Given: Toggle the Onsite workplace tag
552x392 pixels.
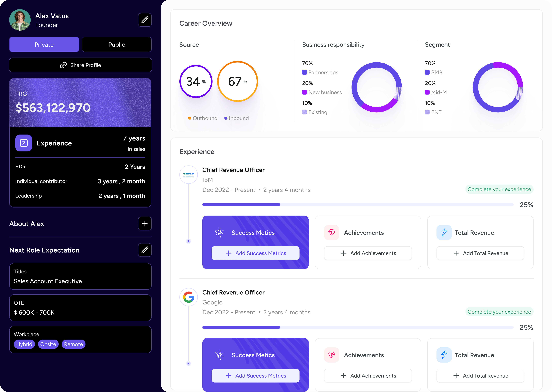Looking at the screenshot, I should (48, 344).
